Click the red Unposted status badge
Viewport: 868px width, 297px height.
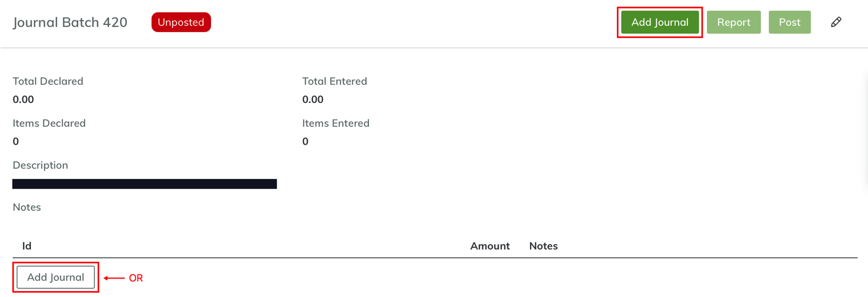181,22
